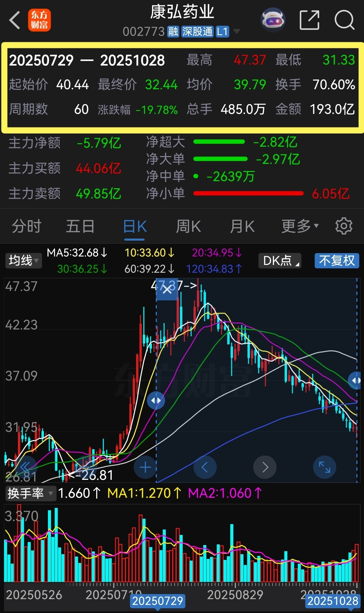
Task: Switch to the 月K tab
Action: [242, 226]
